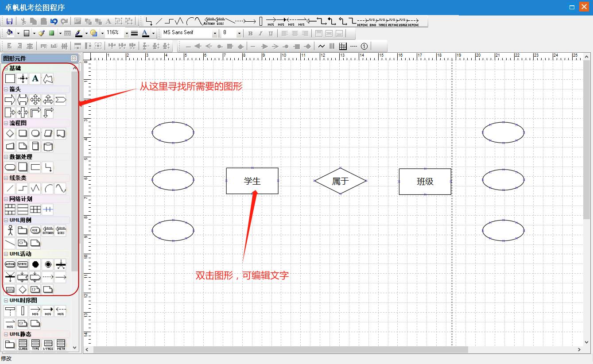The image size is (593, 364).
Task: Select the zigzag polyline tool in top toolbar
Action: [179, 21]
